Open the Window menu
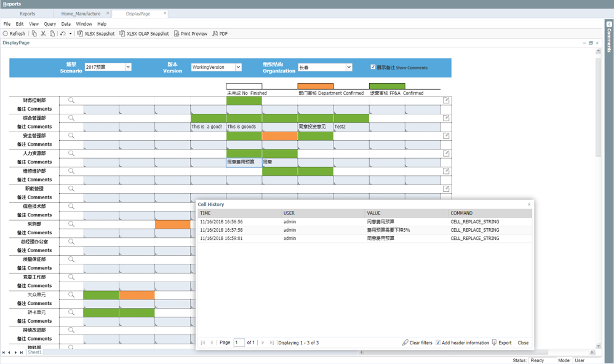 tap(84, 24)
